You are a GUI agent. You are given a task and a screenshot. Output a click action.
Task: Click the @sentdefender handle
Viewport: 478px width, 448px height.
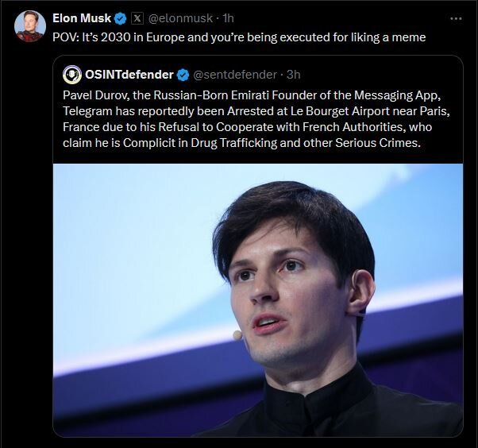point(237,75)
